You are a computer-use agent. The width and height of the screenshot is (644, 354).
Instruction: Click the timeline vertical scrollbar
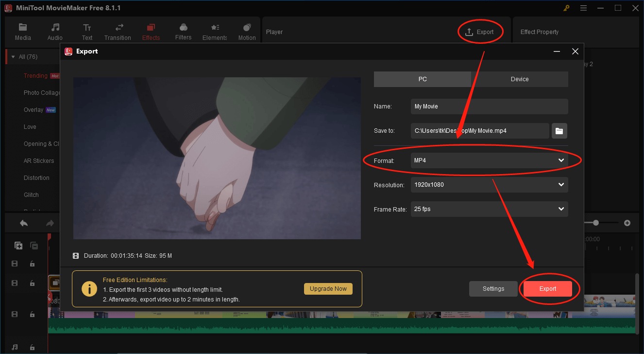637,303
